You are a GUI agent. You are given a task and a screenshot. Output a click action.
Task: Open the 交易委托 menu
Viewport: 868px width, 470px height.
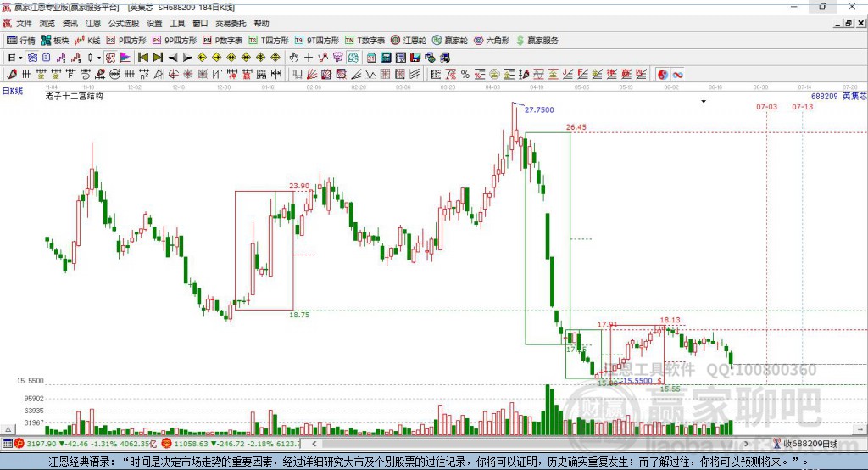pyautogui.click(x=231, y=23)
